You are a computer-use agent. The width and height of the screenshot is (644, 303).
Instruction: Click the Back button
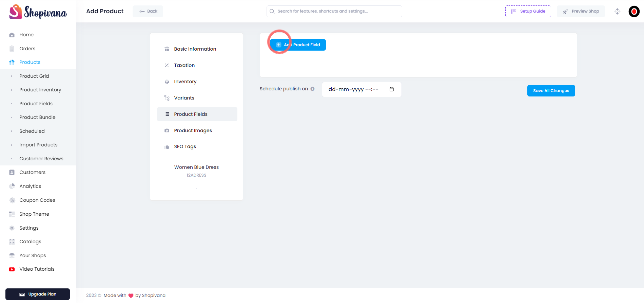point(148,11)
